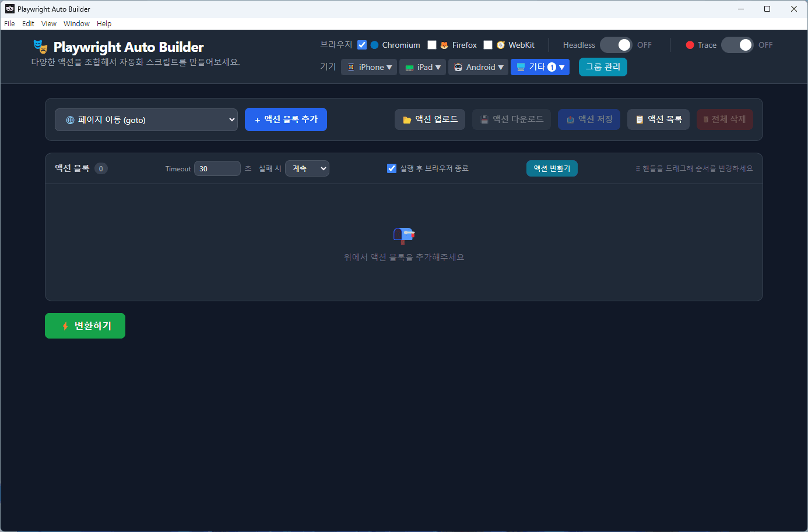This screenshot has width=808, height=532.
Task: Uncheck the Chromium browser checkbox
Action: [362, 45]
